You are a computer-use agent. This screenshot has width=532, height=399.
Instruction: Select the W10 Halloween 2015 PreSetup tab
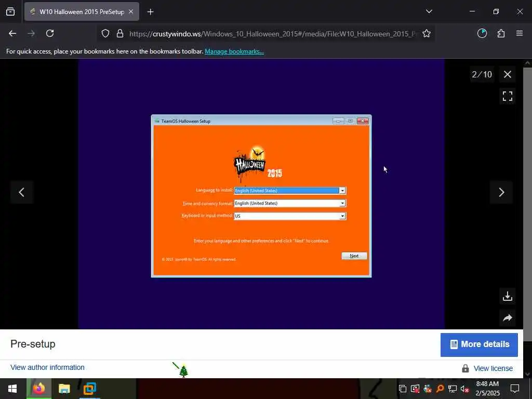[x=82, y=12]
